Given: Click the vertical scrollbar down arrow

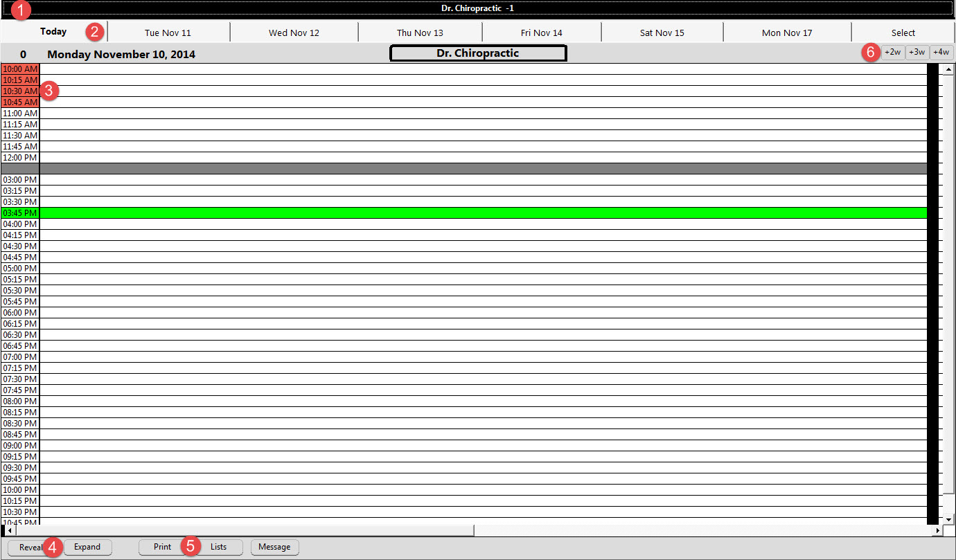Looking at the screenshot, I should (x=949, y=519).
